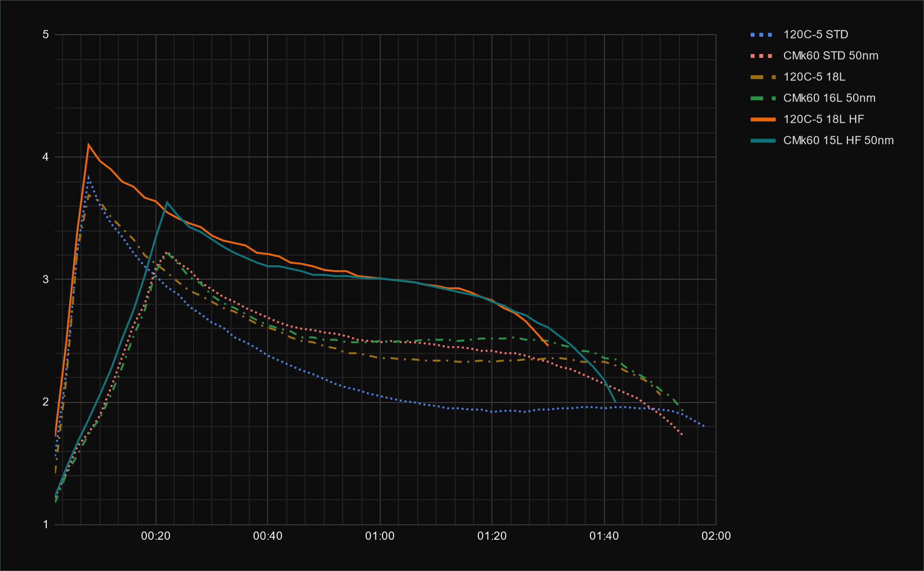Click the y-axis label 3
This screenshot has height=571, width=924.
pyautogui.click(x=46, y=279)
